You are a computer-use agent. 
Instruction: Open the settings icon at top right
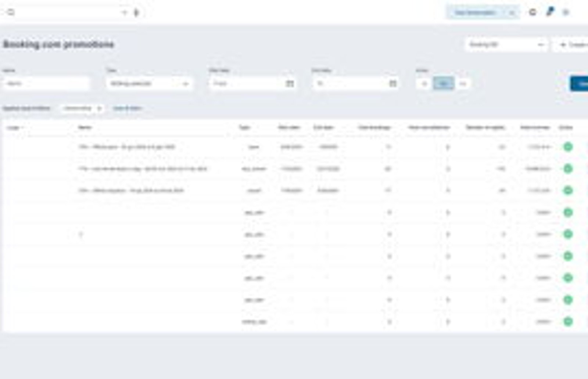click(566, 12)
